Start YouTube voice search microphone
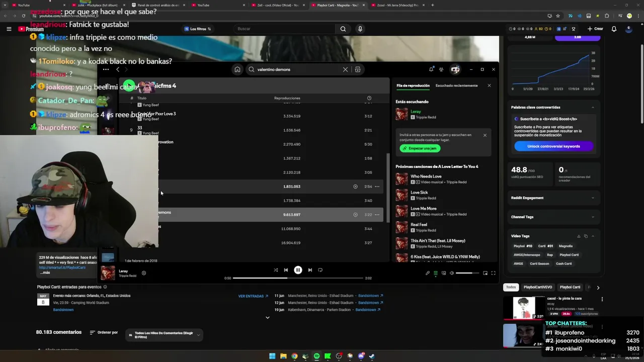The image size is (644, 362). (x=360, y=29)
